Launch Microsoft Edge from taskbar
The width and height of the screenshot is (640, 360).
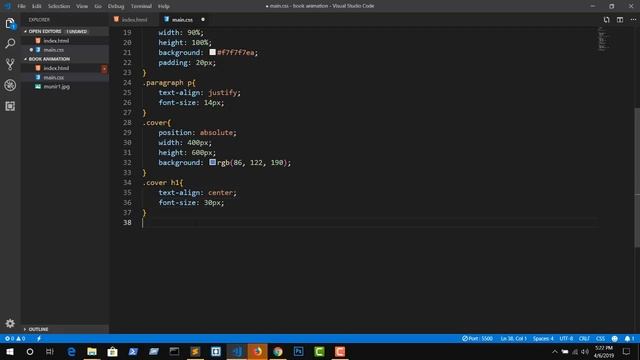[x=71, y=351]
